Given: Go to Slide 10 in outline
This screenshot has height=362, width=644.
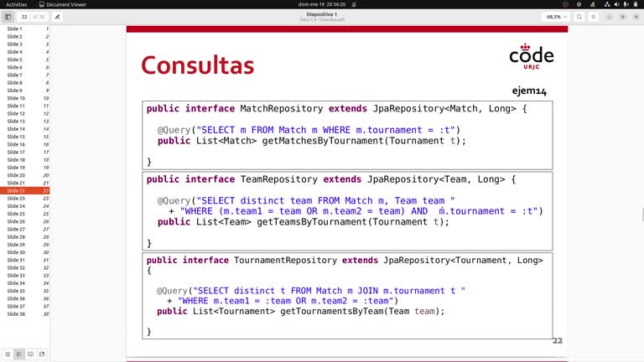Looking at the screenshot, I should click(x=25, y=98).
